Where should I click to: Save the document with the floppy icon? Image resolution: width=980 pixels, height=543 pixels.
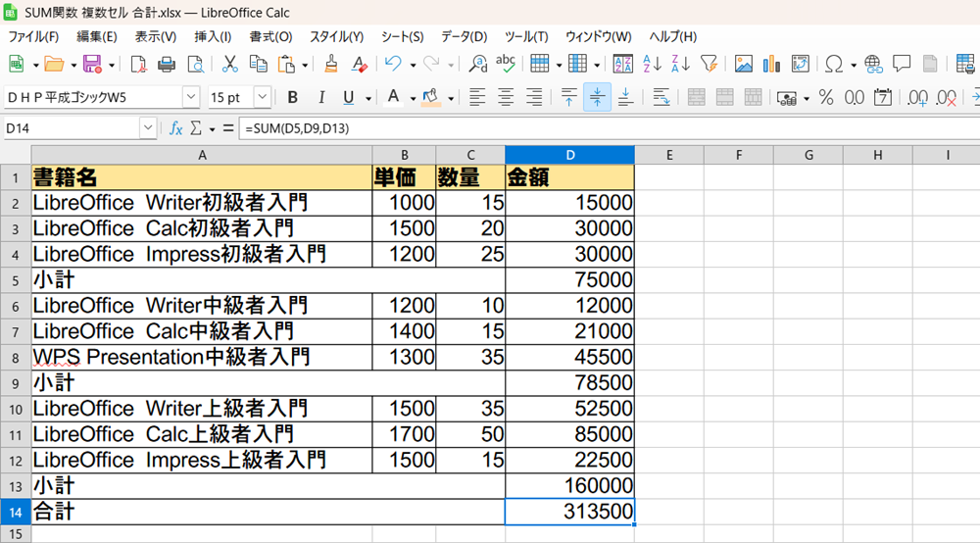[x=92, y=64]
